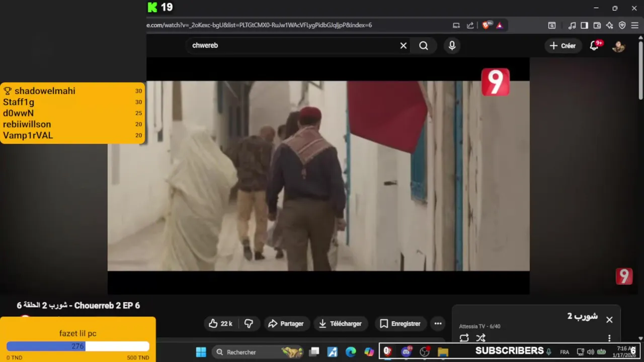The width and height of the screenshot is (644, 362).
Task: Click the FRA language indicator
Action: pos(565,352)
